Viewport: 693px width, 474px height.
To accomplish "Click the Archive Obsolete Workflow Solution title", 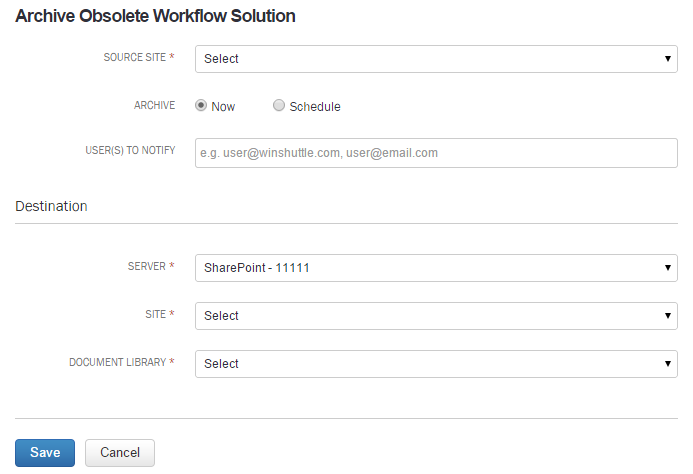I will [155, 16].
